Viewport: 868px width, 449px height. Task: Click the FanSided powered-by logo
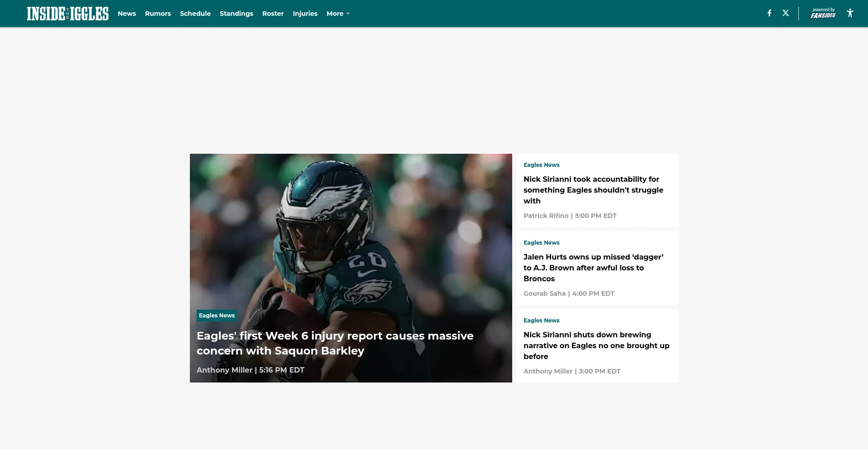[823, 13]
